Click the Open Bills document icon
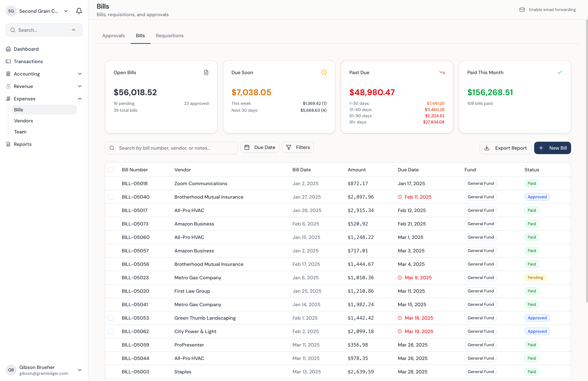 pyautogui.click(x=206, y=72)
